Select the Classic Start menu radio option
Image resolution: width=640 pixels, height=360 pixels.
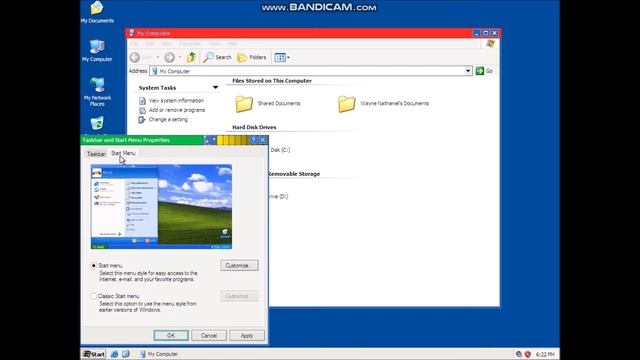[x=93, y=296]
